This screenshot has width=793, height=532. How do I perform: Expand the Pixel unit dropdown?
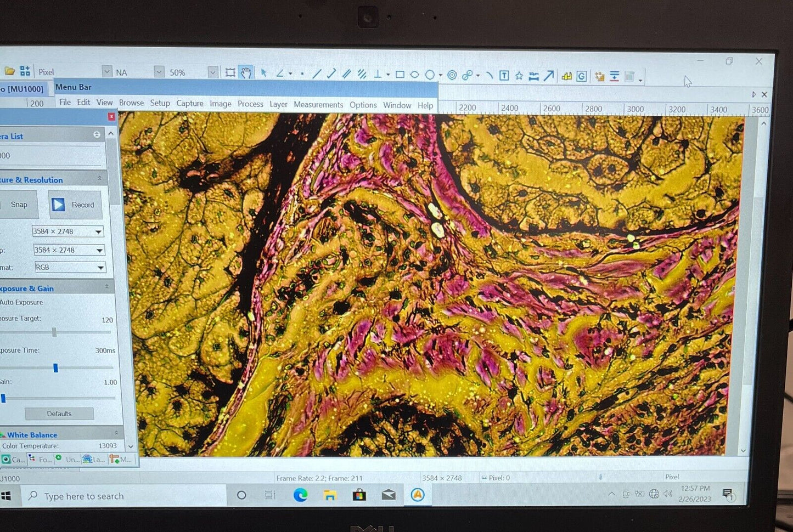[106, 71]
